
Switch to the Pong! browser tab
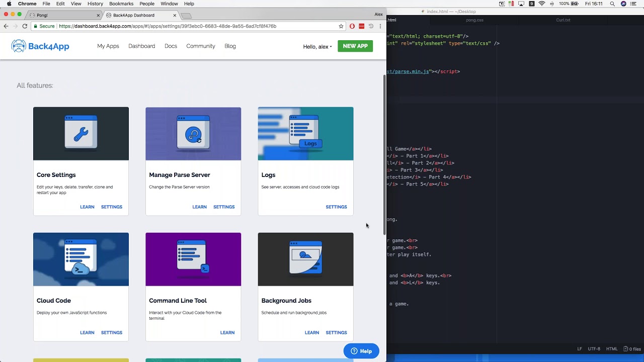(x=63, y=15)
